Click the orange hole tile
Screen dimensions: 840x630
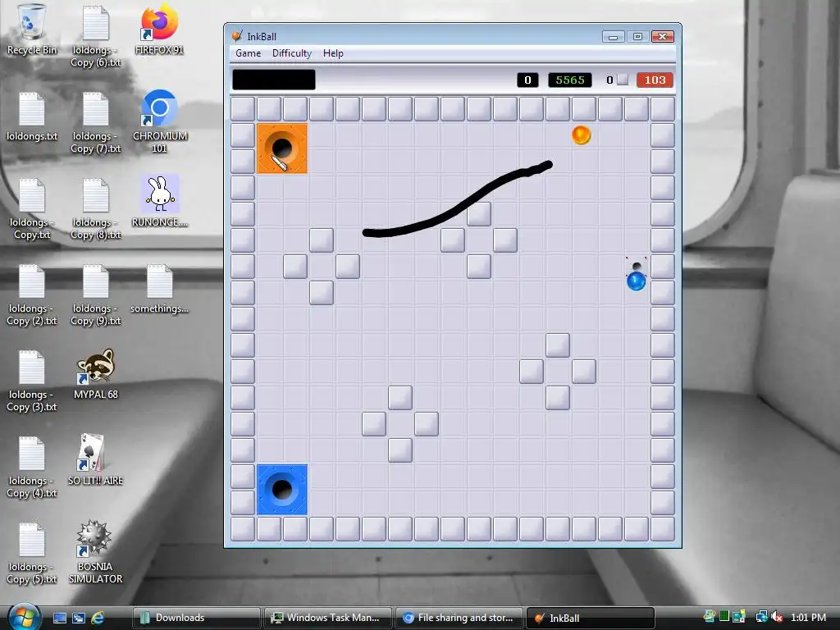(282, 148)
